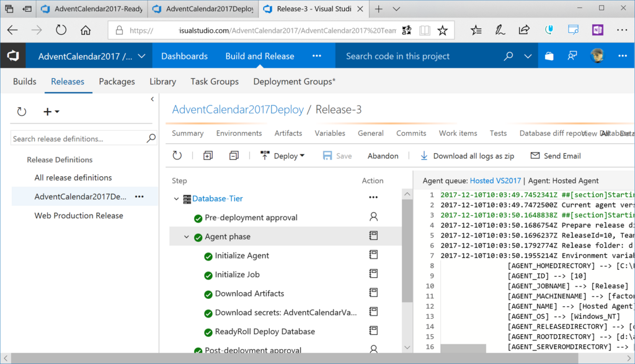The height and width of the screenshot is (364, 635).
Task: Open the browser settings and more ellipsis
Action: pos(622,30)
